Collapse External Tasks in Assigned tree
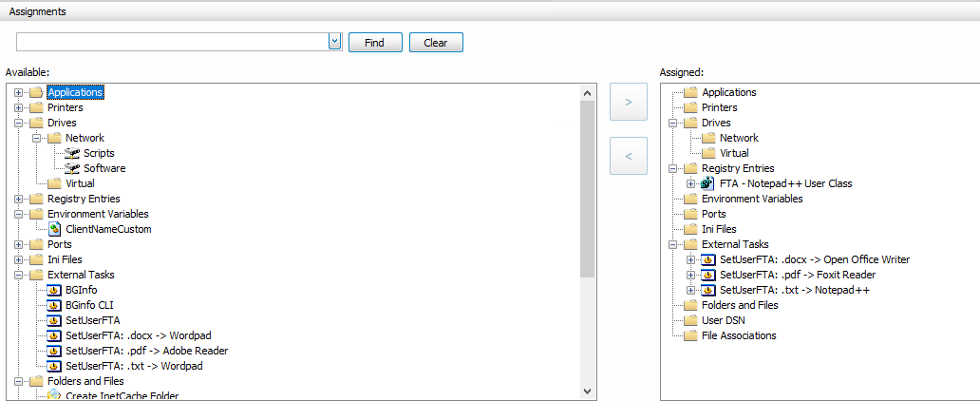Viewport: 980px width, 401px height. click(672, 244)
